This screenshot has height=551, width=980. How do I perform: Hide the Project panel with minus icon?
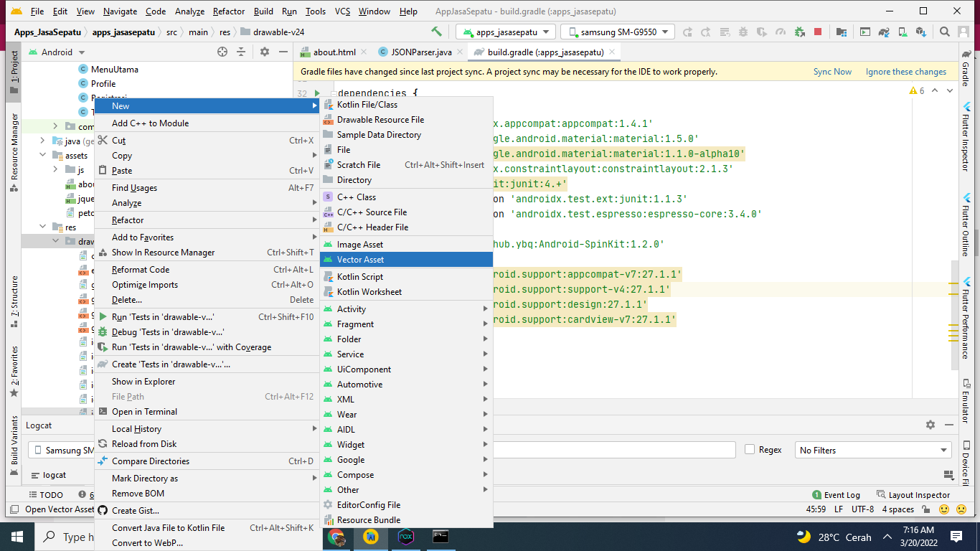(284, 52)
